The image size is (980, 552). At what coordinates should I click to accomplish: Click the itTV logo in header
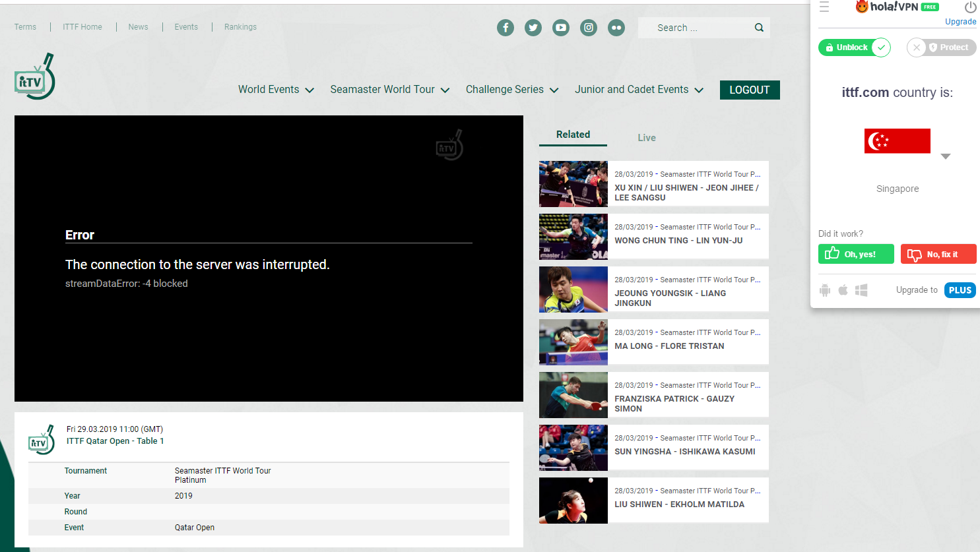(35, 77)
